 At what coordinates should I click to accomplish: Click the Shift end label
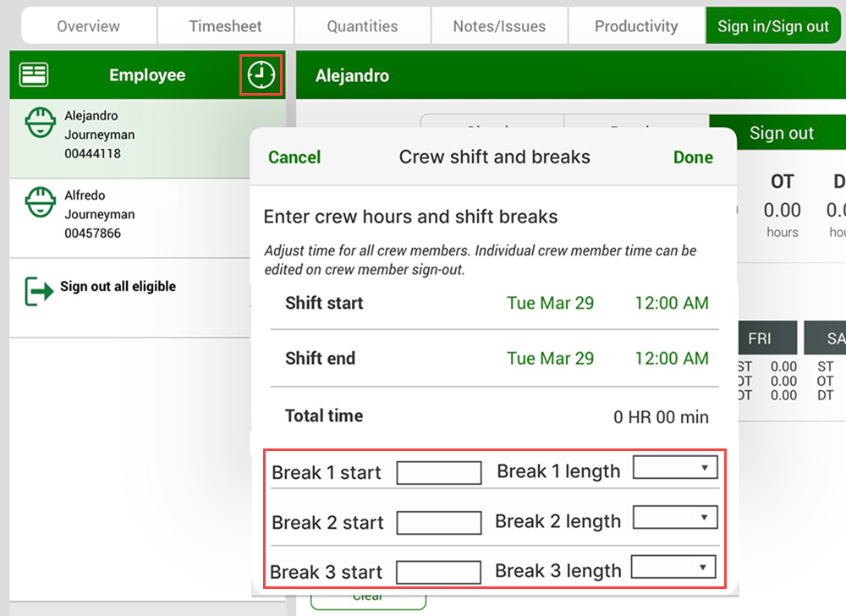pyautogui.click(x=320, y=358)
